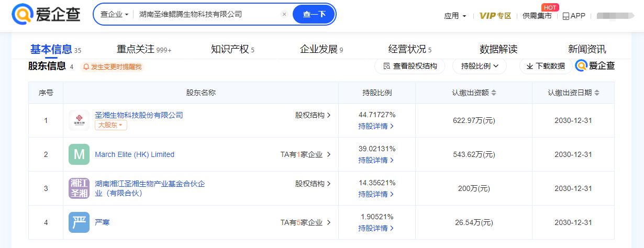Open the 爱企查 logo homepage

pyautogui.click(x=46, y=15)
